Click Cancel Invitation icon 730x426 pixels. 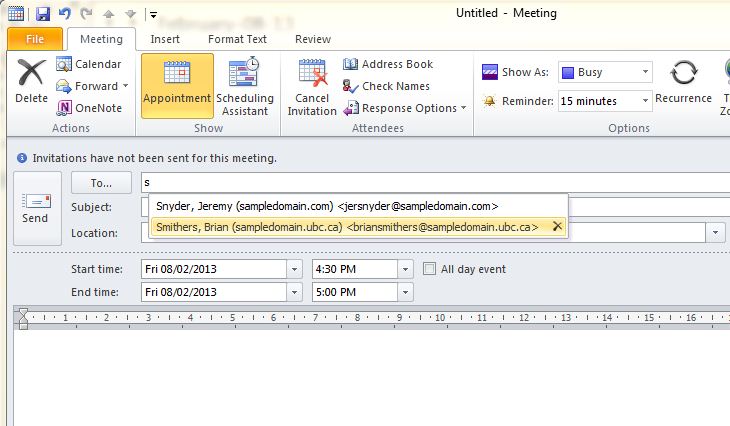tap(312, 88)
